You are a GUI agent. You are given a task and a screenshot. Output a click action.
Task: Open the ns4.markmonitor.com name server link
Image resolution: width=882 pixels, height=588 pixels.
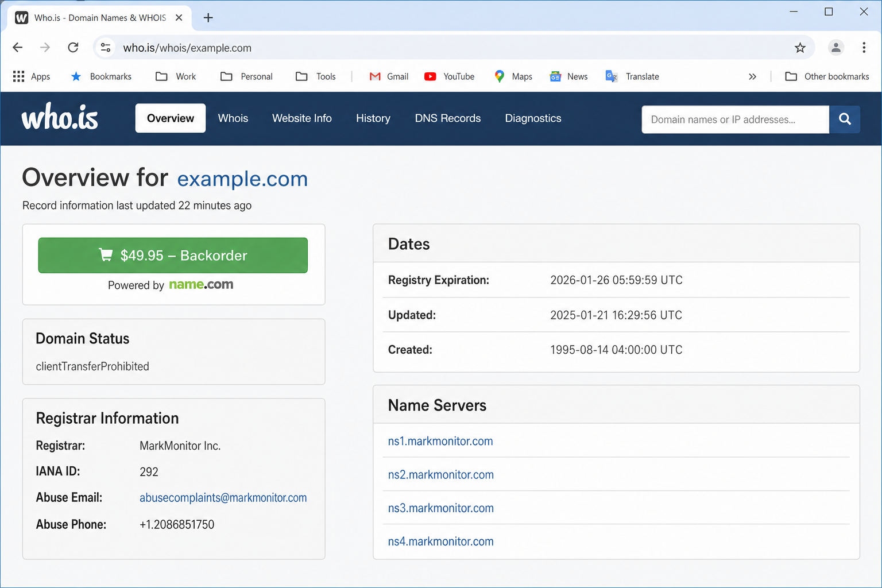[x=441, y=541]
